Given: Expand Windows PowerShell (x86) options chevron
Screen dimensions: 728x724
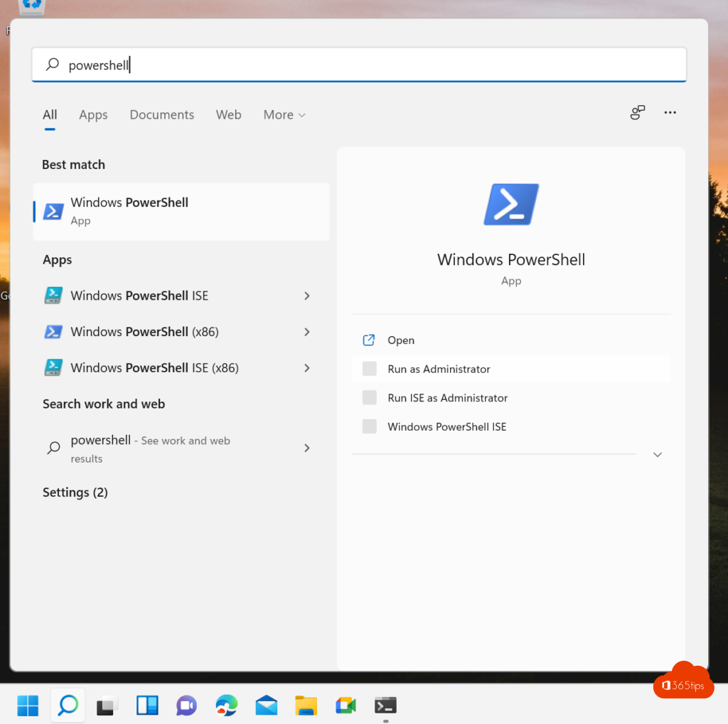Looking at the screenshot, I should [307, 332].
